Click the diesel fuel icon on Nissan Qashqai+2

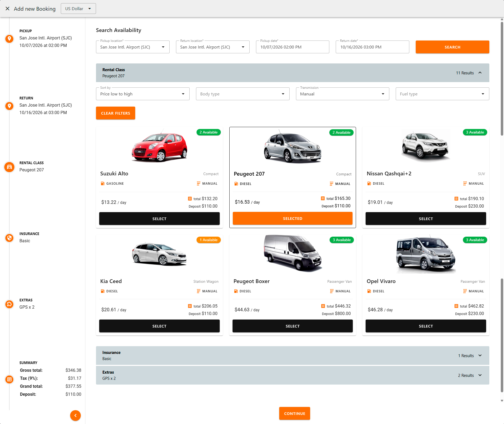click(369, 183)
